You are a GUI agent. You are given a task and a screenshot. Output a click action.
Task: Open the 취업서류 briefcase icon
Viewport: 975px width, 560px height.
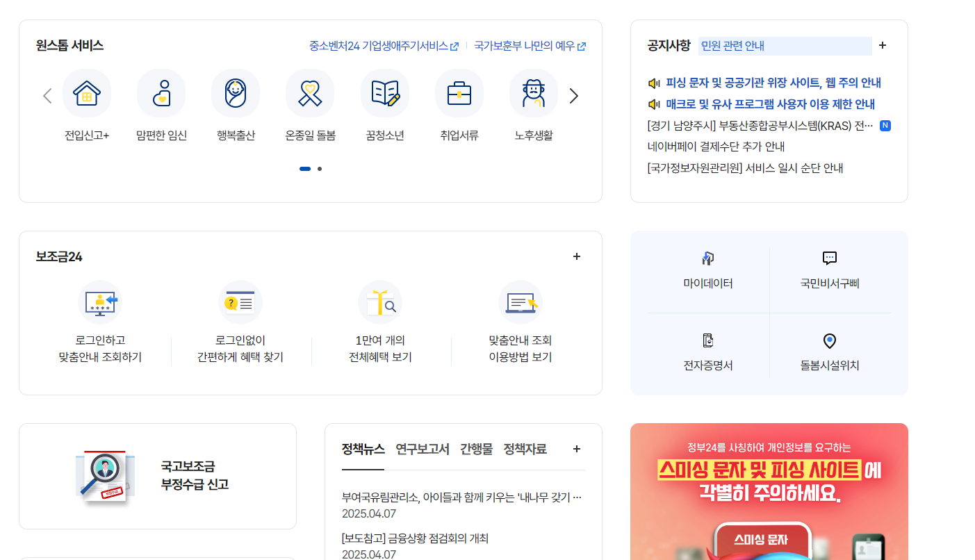pos(459,93)
